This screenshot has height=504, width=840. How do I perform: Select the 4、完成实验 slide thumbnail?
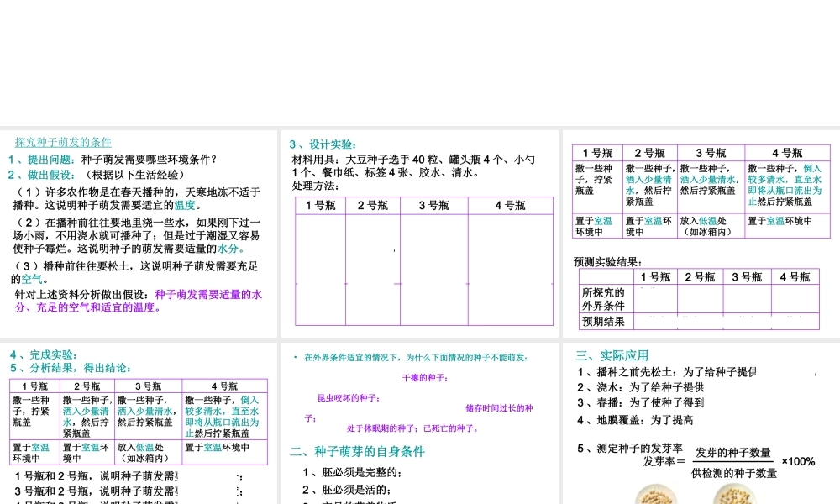pyautogui.click(x=139, y=423)
